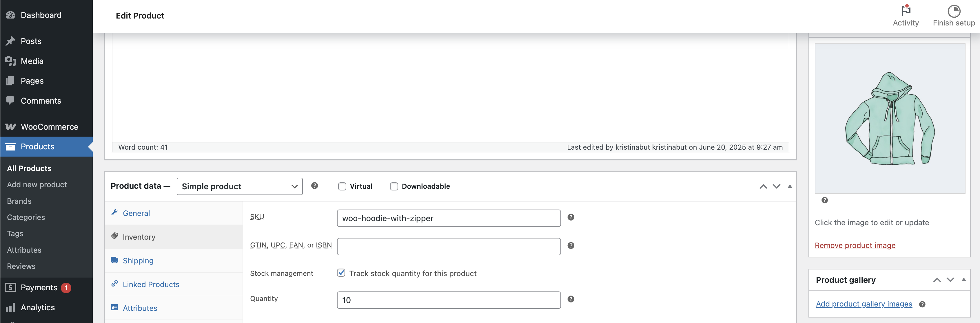Open the Brands submenu item
The image size is (980, 323).
[19, 201]
